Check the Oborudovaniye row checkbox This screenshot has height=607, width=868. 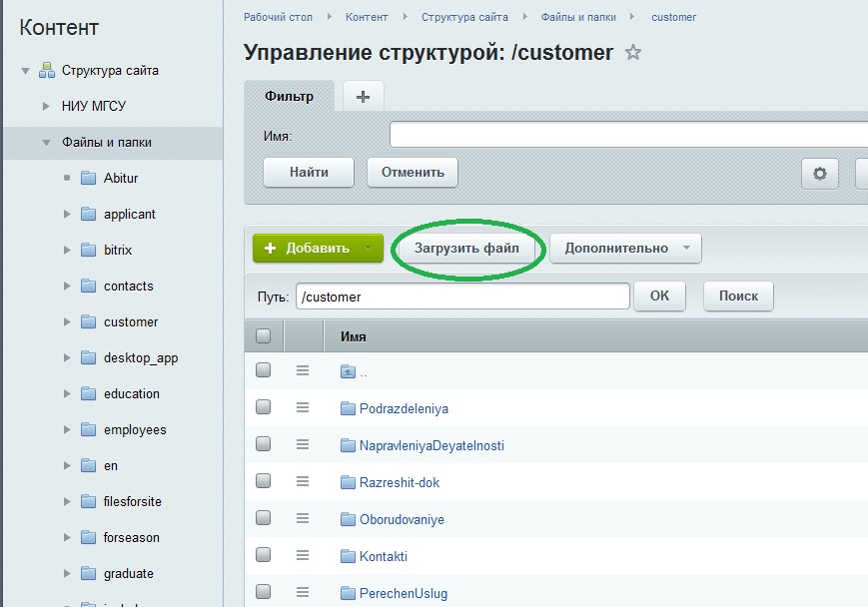[x=263, y=517]
